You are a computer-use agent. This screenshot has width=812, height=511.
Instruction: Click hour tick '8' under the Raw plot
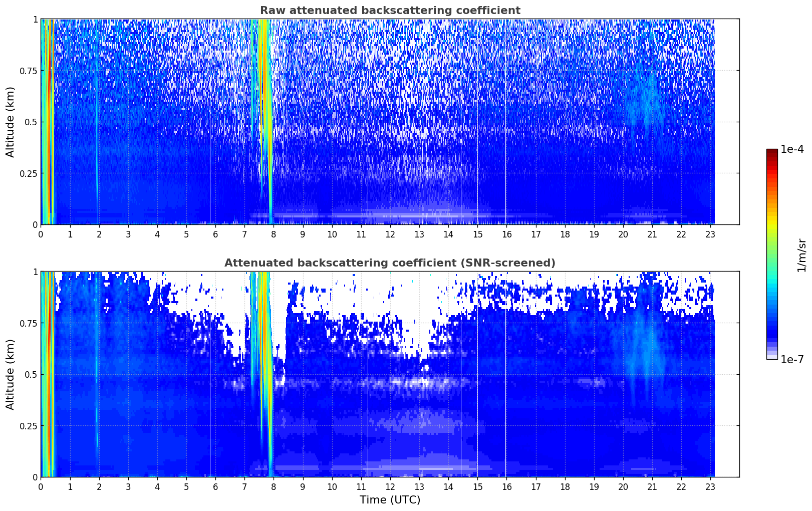point(274,234)
